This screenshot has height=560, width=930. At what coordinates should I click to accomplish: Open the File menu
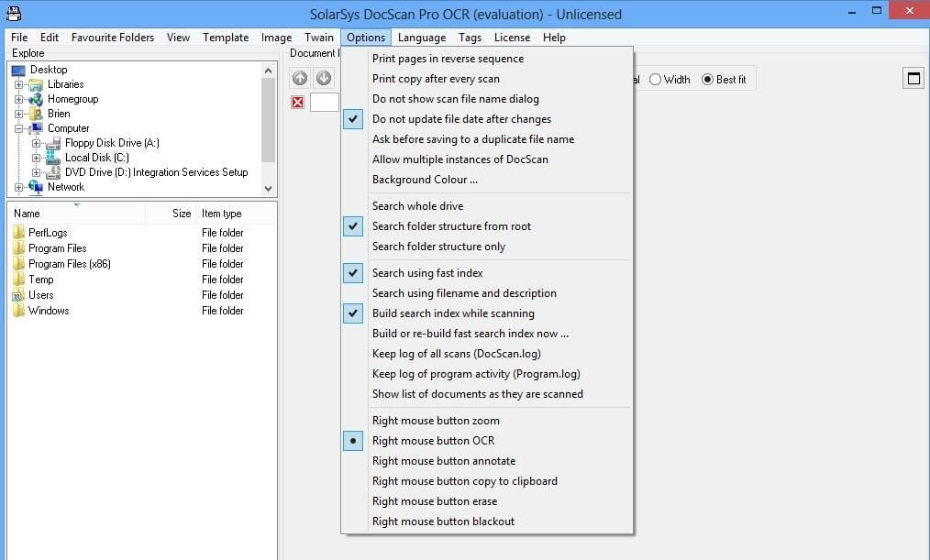[x=19, y=38]
